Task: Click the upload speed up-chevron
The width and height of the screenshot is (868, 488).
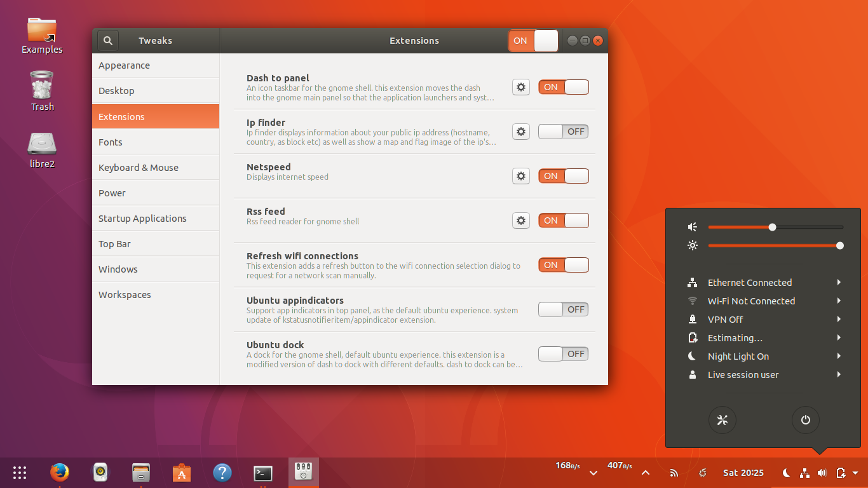Action: point(646,473)
